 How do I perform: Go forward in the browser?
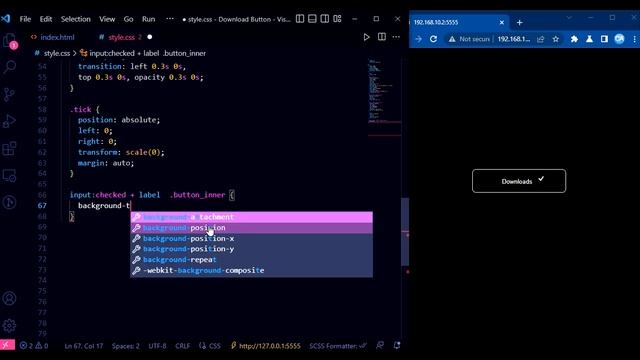pos(418,39)
